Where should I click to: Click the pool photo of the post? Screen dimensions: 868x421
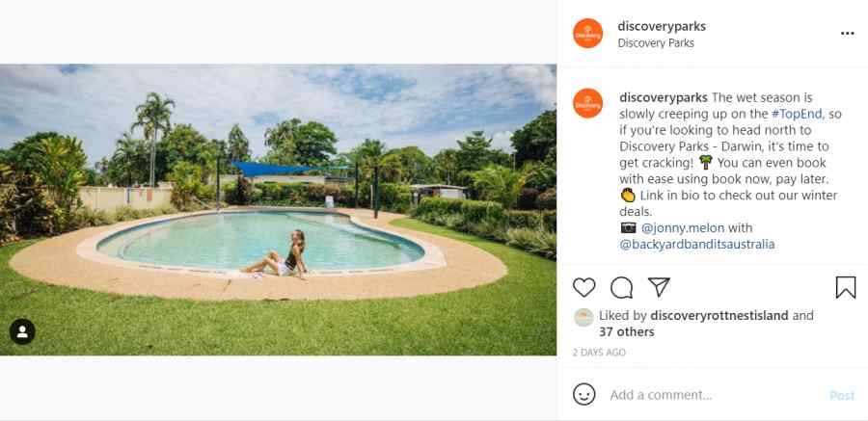tap(278, 210)
